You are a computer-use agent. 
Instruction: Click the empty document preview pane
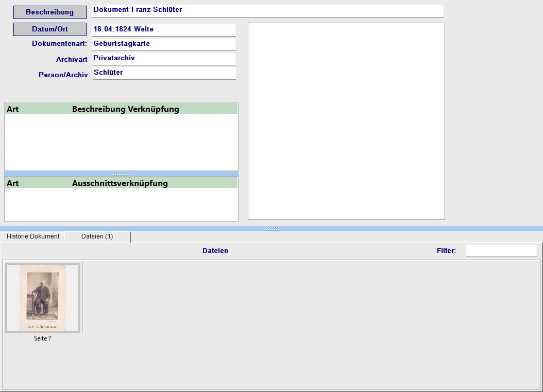tap(346, 121)
